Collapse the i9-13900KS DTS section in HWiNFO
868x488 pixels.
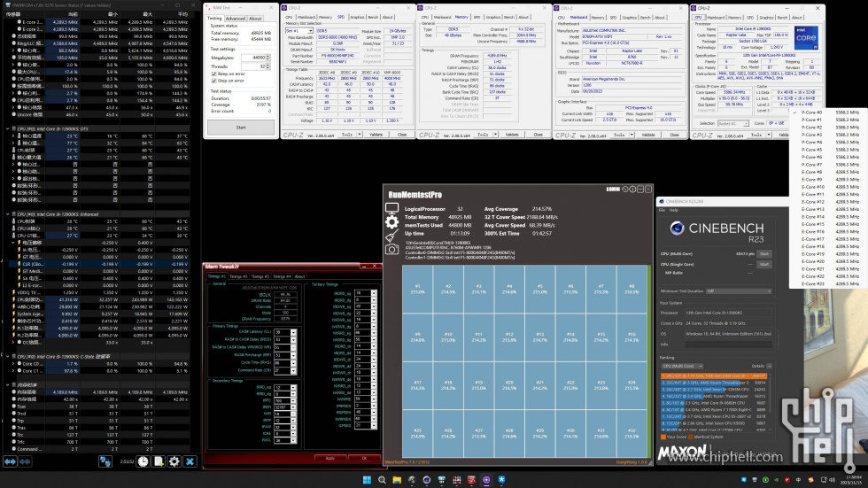[x=8, y=129]
